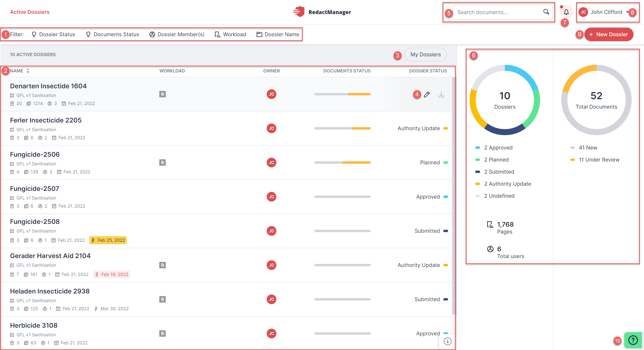Click the members icon in Ferler Insecticide 2205 row
Screen dimensions: 644x350
40,138
